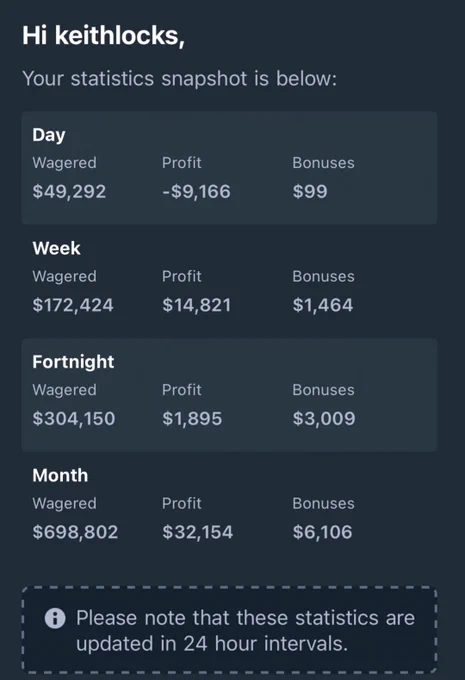465x680 pixels.
Task: Click the Day section heading
Action: (49, 135)
